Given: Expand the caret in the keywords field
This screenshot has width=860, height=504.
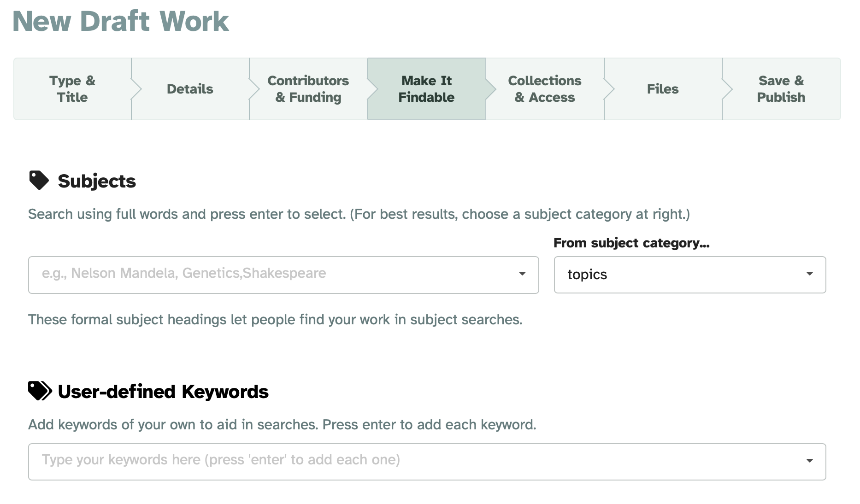Looking at the screenshot, I should point(809,461).
